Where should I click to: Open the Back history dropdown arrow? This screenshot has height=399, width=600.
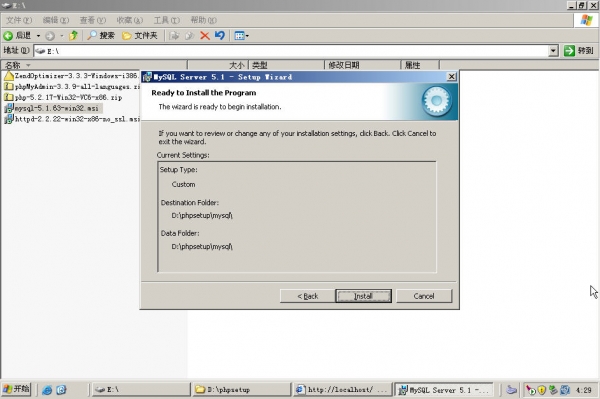coord(38,36)
